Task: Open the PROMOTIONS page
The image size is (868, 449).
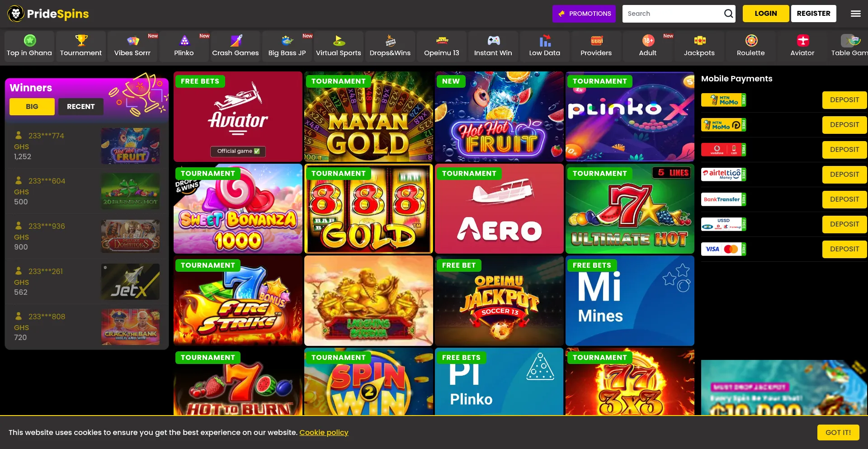Action: [584, 14]
